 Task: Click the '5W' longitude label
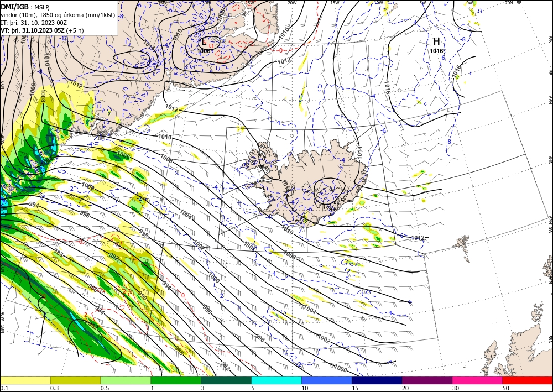pos(423,2)
